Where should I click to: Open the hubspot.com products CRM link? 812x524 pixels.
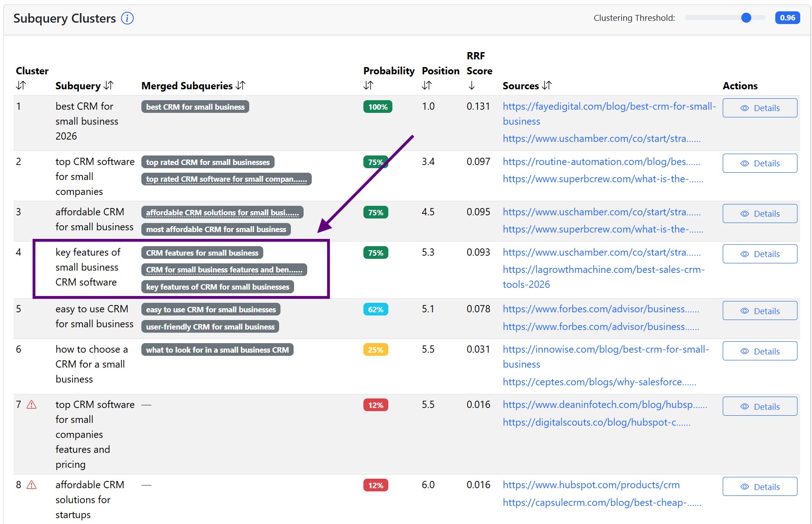click(x=591, y=485)
